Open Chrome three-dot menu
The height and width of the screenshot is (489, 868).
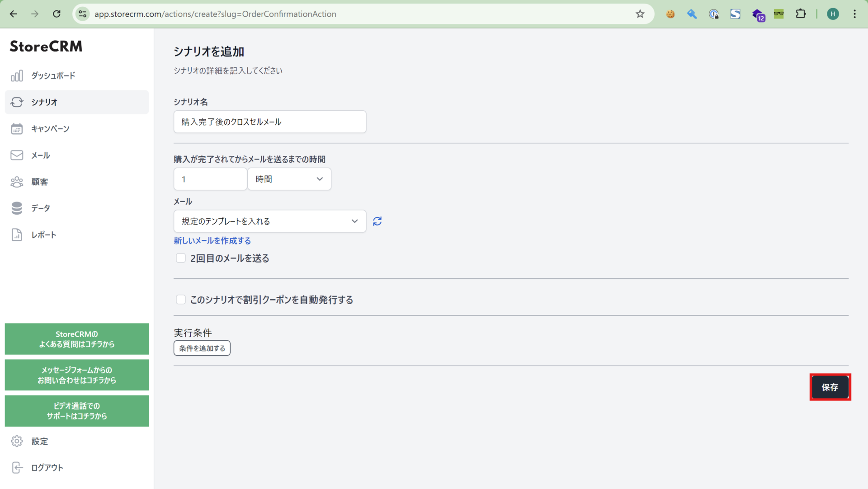coord(854,14)
